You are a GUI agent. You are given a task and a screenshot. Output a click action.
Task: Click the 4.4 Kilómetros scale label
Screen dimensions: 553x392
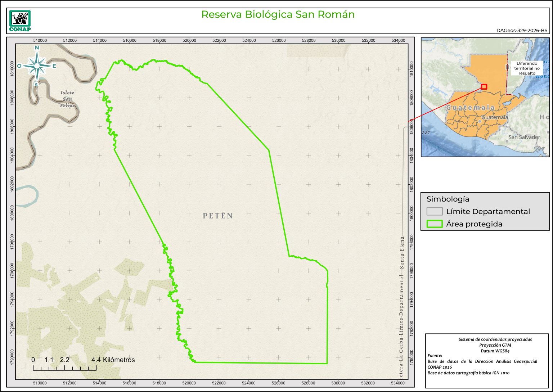pos(113,360)
